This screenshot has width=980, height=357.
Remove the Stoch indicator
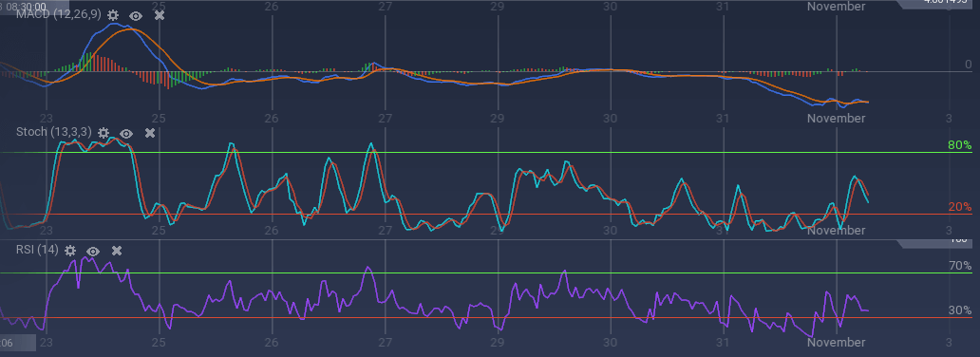pos(150,133)
